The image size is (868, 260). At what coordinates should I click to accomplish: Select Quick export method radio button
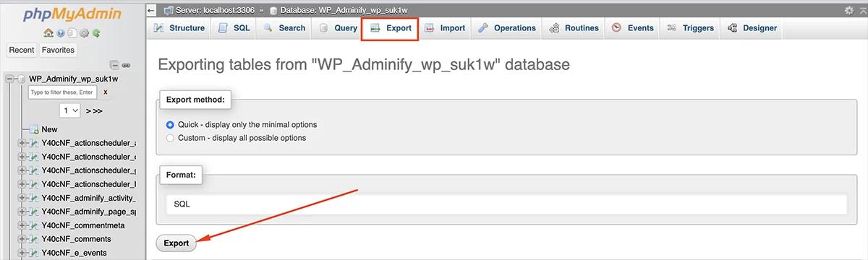[171, 124]
